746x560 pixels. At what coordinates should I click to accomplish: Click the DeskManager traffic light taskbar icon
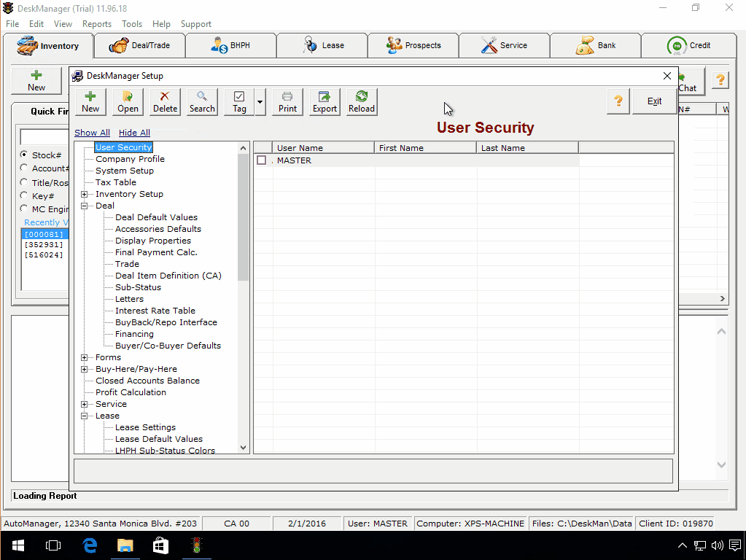tap(196, 545)
